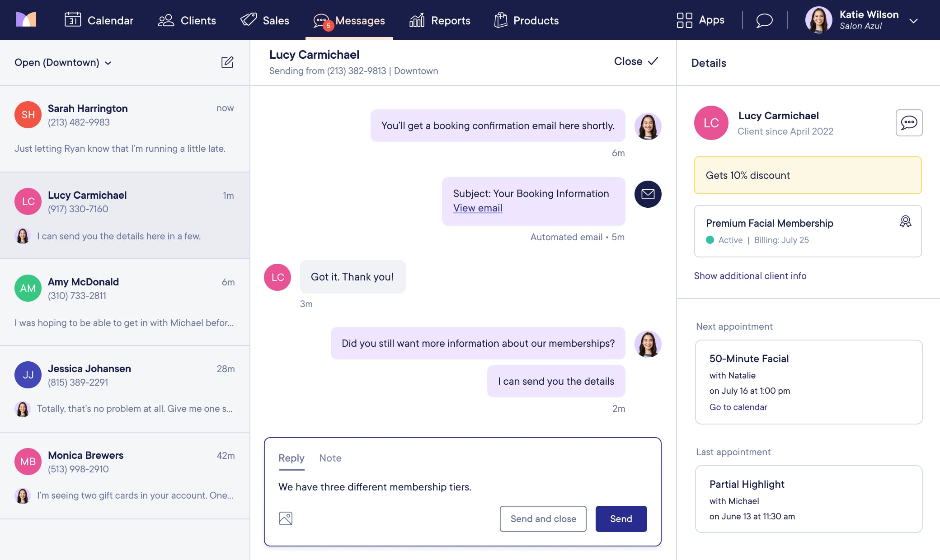Open the Calendar section
The width and height of the screenshot is (940, 560).
tap(99, 20)
